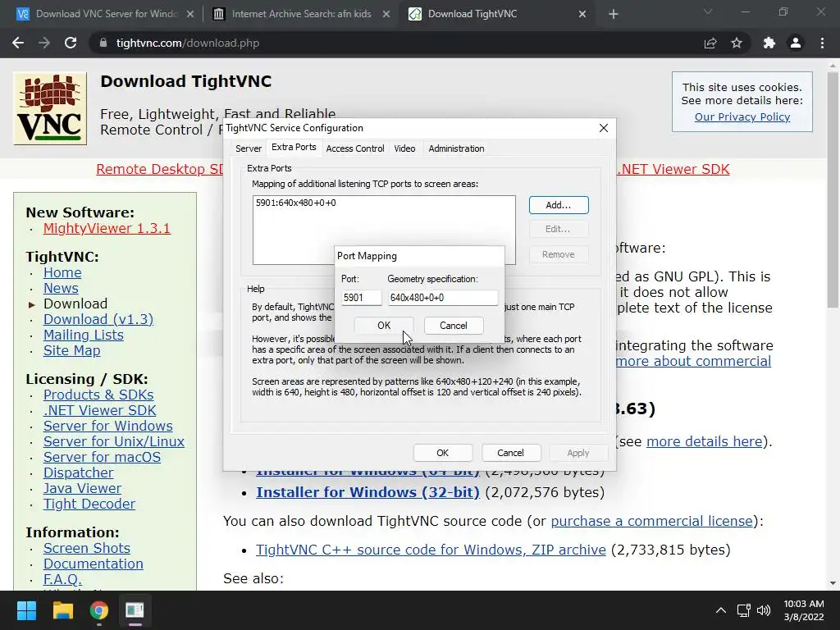Open the News sidebar link
Screen dimensions: 840x630
[x=61, y=288]
